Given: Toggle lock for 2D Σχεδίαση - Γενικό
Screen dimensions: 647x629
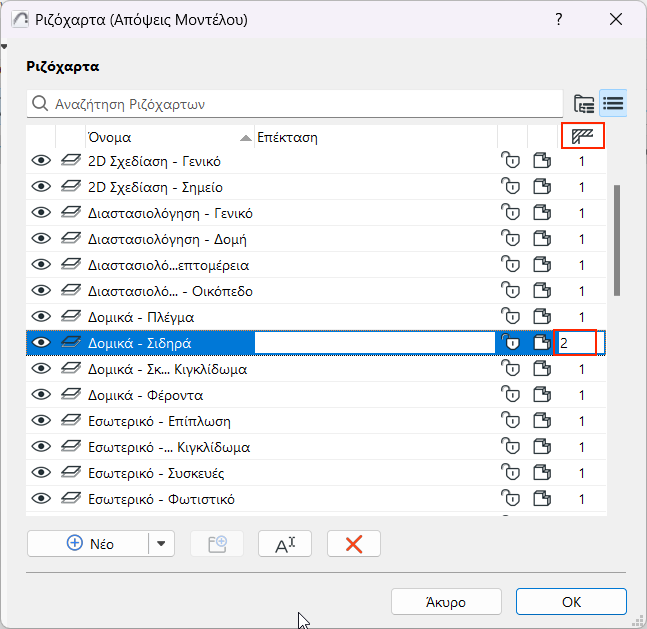Looking at the screenshot, I should pos(512,161).
